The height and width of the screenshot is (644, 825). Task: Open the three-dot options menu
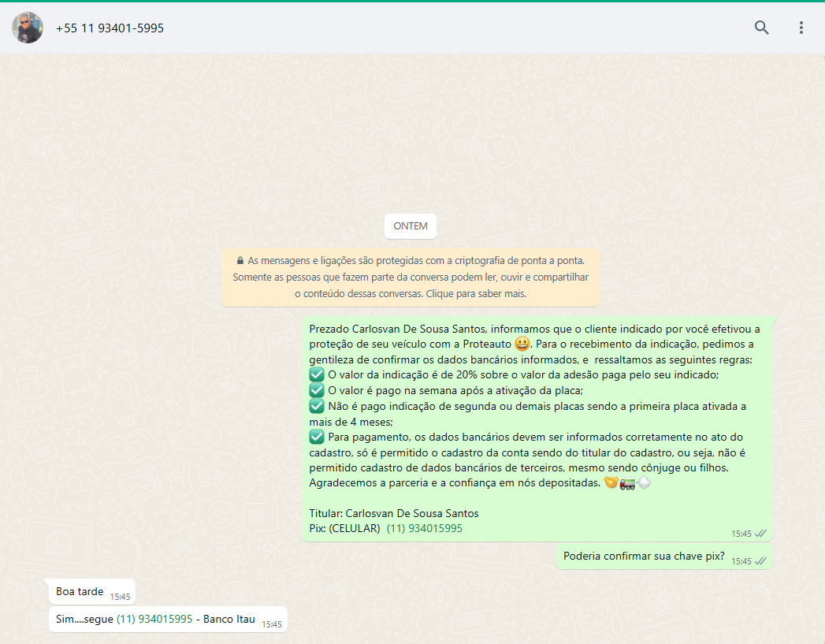click(x=801, y=28)
